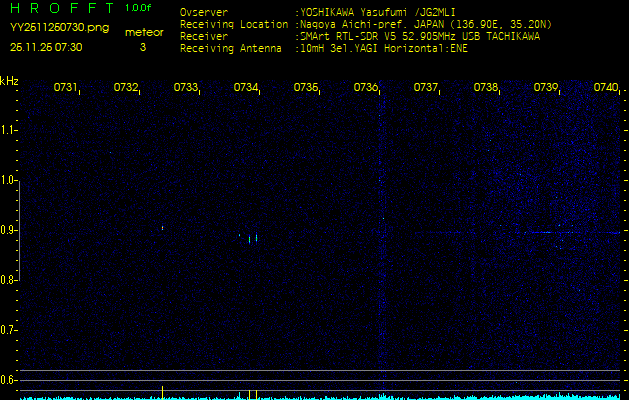Viewport: 629px width, 400px height.
Task: Click the 0732 time marker
Action: 125,87
